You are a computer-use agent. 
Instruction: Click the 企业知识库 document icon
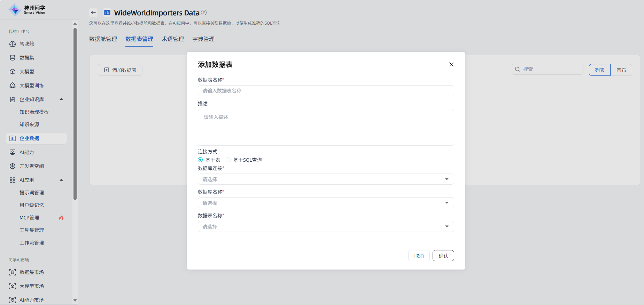coord(13,99)
